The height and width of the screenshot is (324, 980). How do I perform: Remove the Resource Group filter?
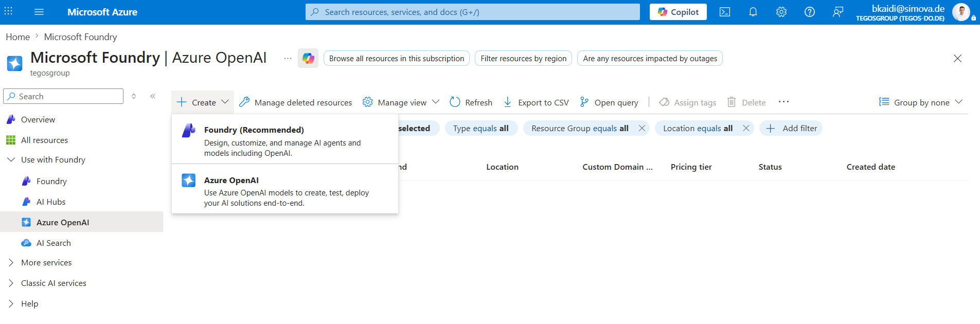tap(642, 128)
